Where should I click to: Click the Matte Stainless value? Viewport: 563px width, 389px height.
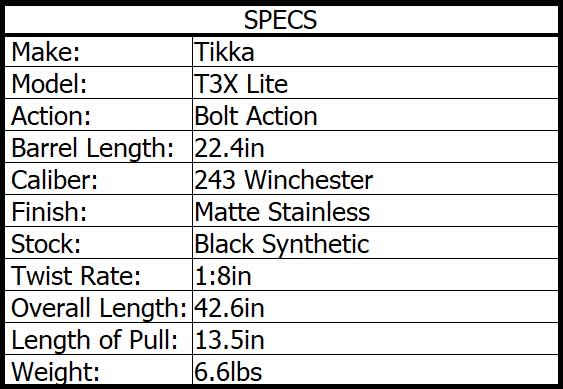point(282,212)
